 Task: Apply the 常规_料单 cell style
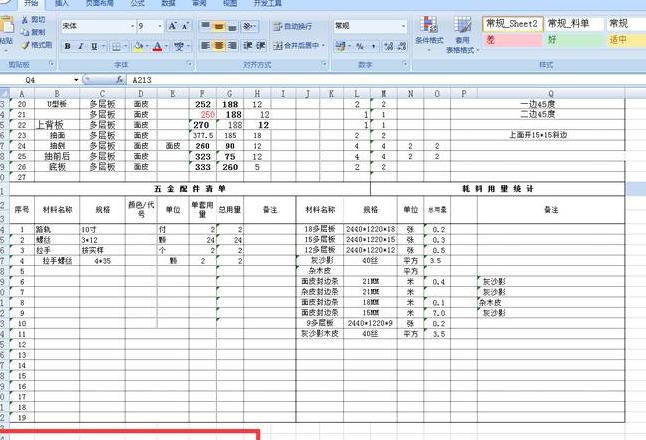[574, 24]
